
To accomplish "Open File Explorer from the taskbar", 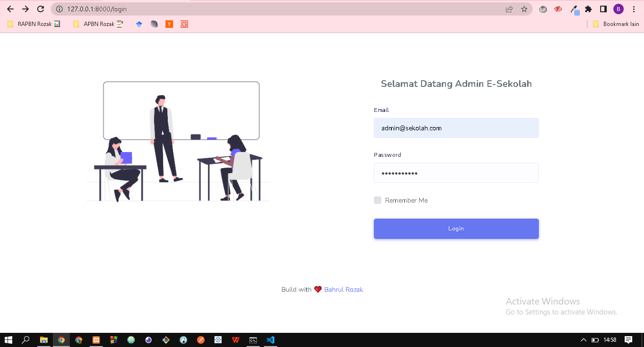I will (44, 340).
